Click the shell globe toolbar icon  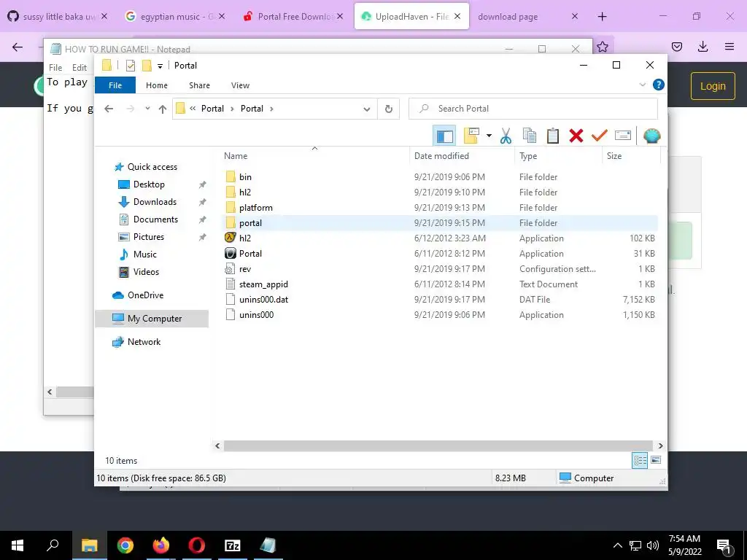(x=651, y=136)
